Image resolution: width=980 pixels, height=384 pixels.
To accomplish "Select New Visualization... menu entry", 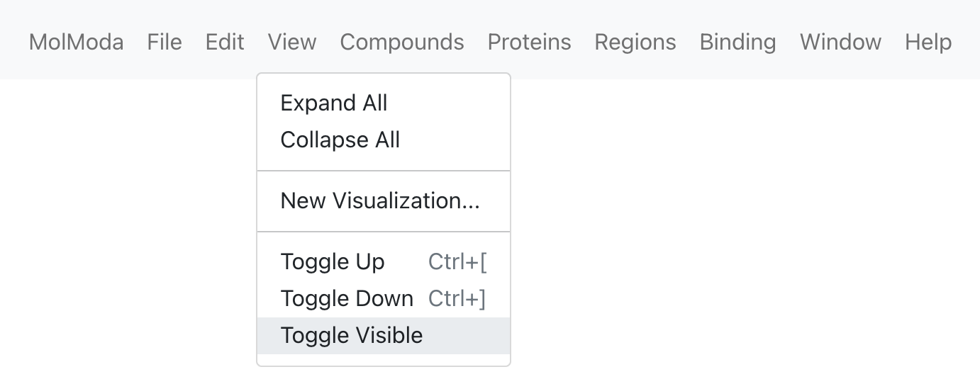I will pos(384,201).
